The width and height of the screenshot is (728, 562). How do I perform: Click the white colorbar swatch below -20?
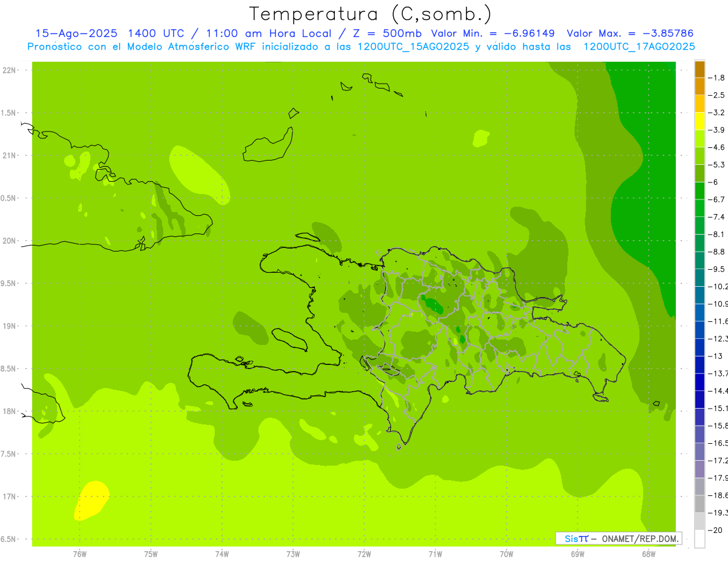coord(699,538)
